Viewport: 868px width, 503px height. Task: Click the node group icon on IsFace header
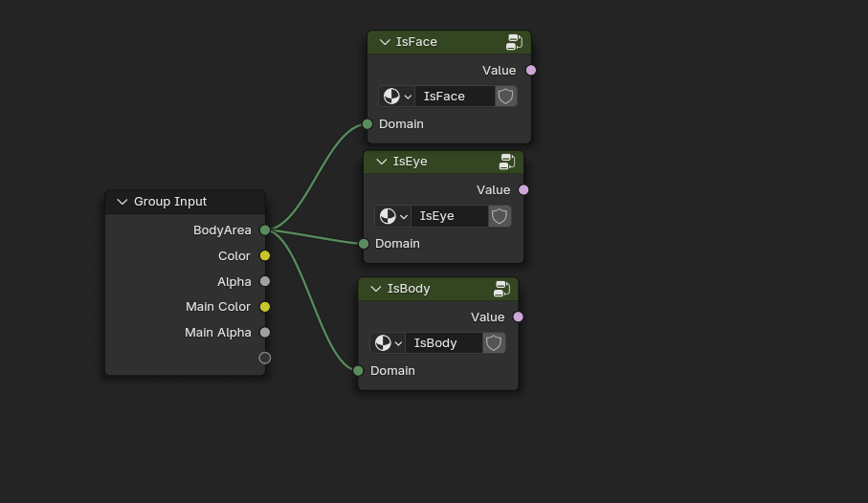click(x=514, y=42)
